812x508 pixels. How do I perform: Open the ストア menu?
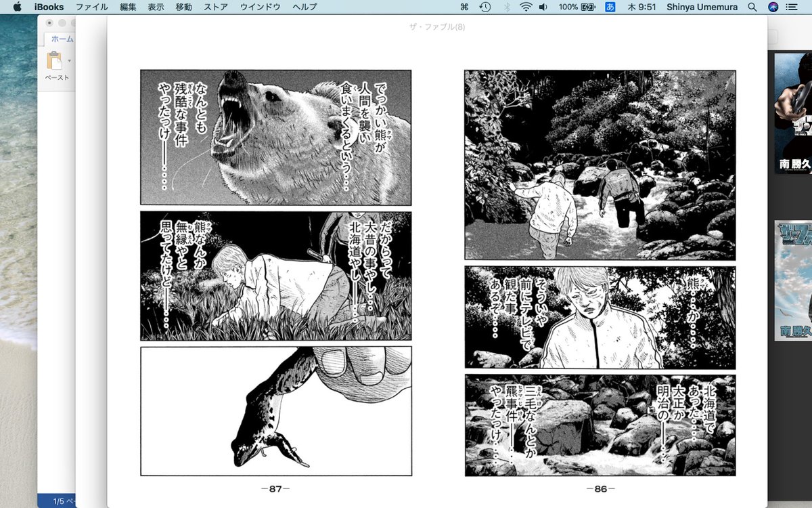click(x=216, y=7)
